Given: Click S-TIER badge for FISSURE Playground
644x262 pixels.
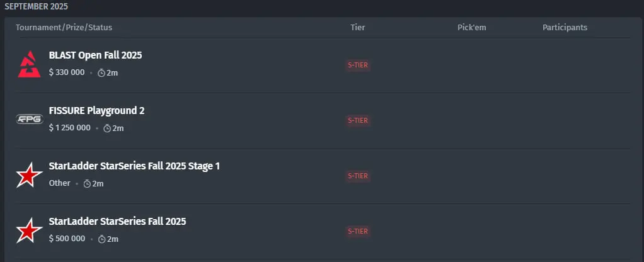Looking at the screenshot, I should 358,120.
